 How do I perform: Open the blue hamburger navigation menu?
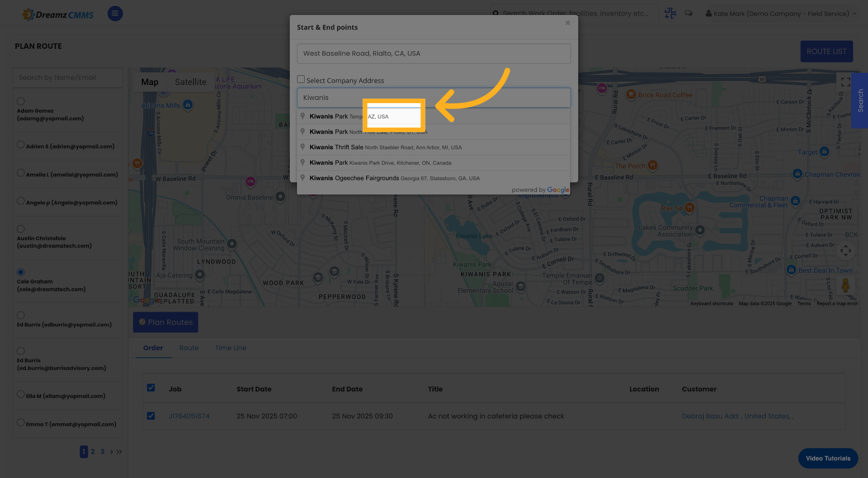[x=115, y=14]
